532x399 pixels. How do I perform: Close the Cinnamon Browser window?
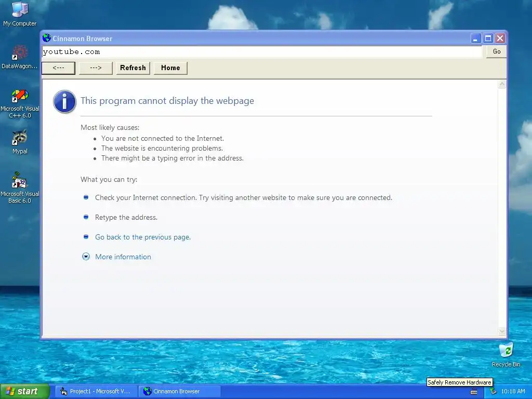click(x=500, y=38)
